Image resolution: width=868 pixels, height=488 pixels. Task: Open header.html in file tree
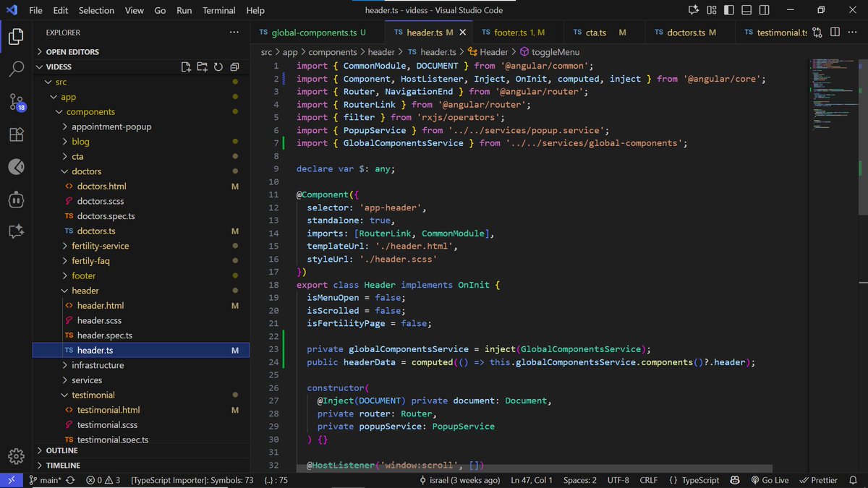101,306
